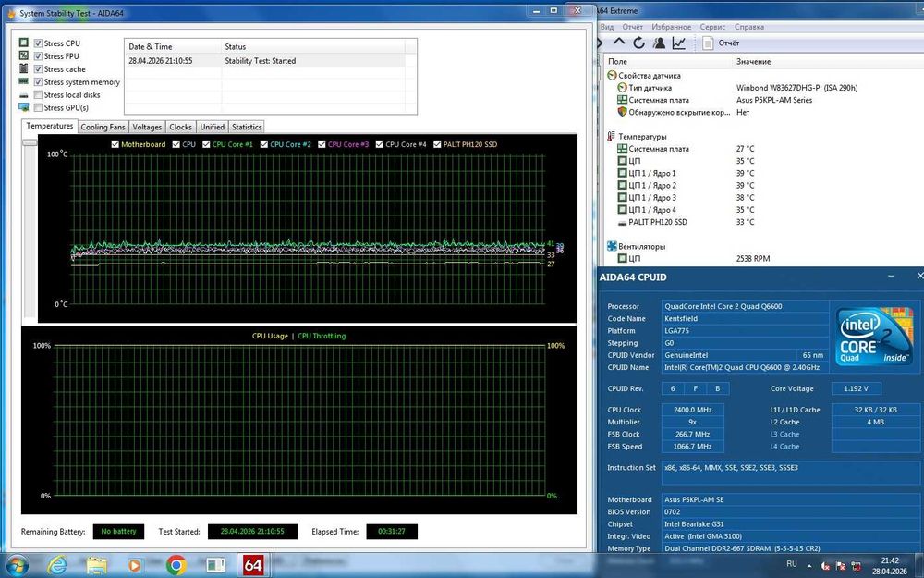The height and width of the screenshot is (578, 924).
Task: Click the Elapsed Time 00:31:27 field
Action: (392, 532)
